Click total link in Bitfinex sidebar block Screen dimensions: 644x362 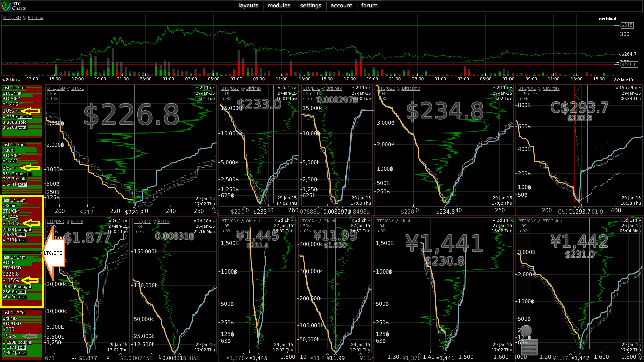(x=22, y=353)
